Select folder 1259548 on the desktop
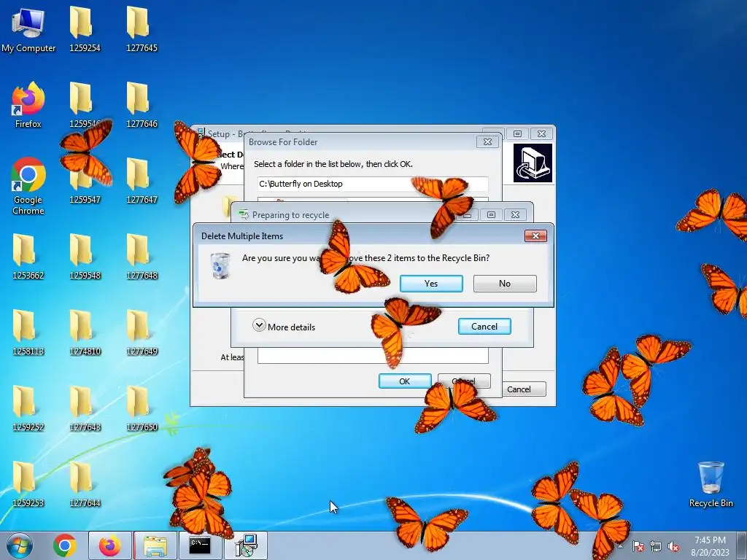This screenshot has width=747, height=560. tap(85, 256)
